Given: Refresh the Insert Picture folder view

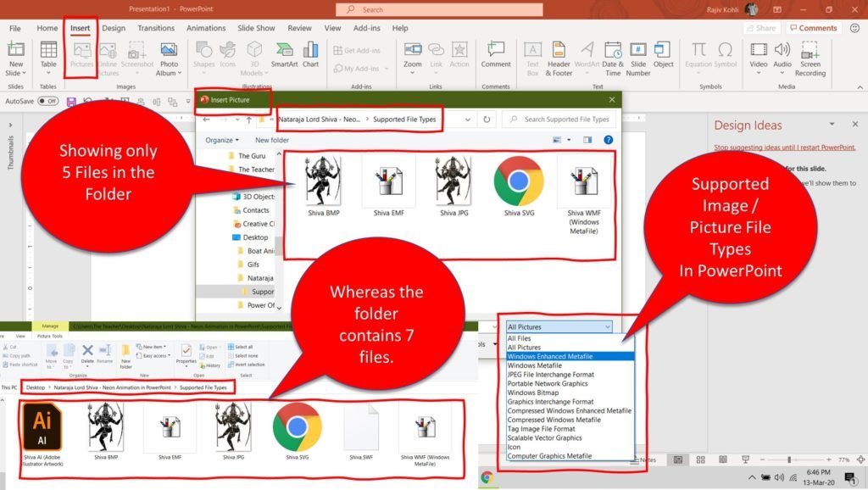Looking at the screenshot, I should [487, 119].
